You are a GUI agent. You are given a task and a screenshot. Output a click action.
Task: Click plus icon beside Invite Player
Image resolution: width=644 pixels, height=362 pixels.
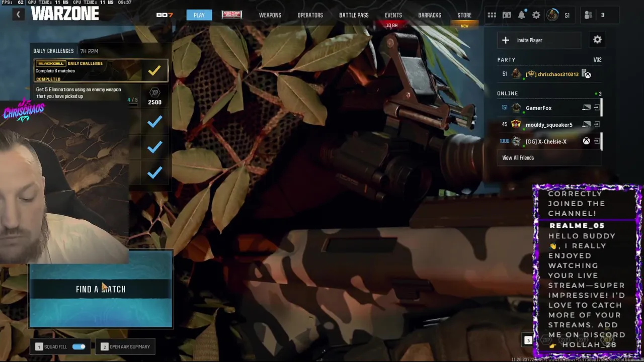point(506,40)
